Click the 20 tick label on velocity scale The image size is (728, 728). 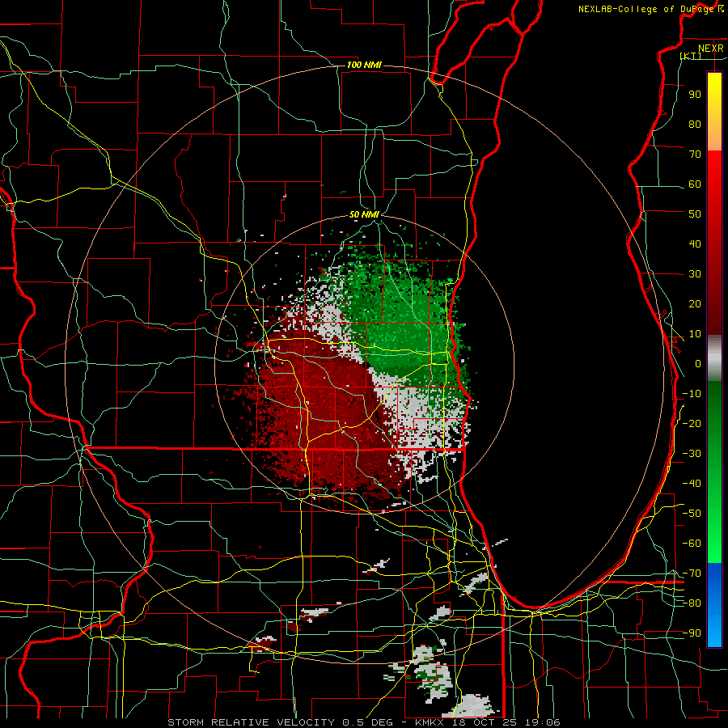[695, 303]
